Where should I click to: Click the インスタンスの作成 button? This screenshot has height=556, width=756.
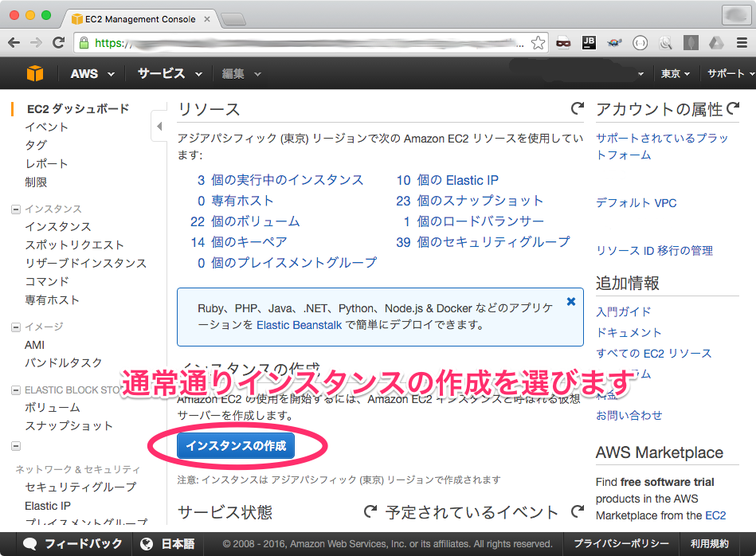(236, 445)
